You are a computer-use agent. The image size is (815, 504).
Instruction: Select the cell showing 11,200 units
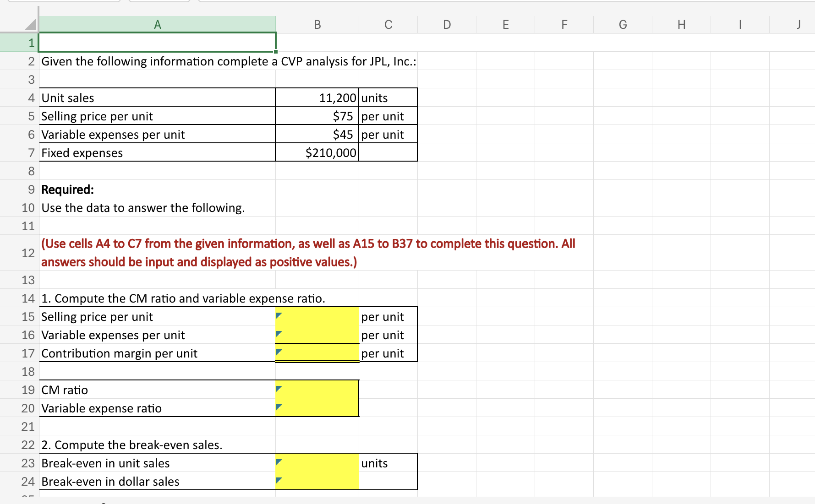pos(317,98)
